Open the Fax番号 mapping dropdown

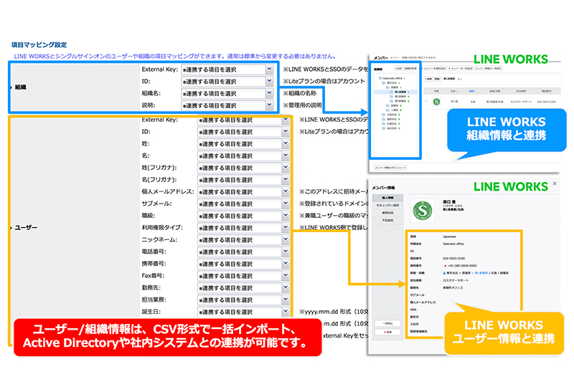[243, 276]
